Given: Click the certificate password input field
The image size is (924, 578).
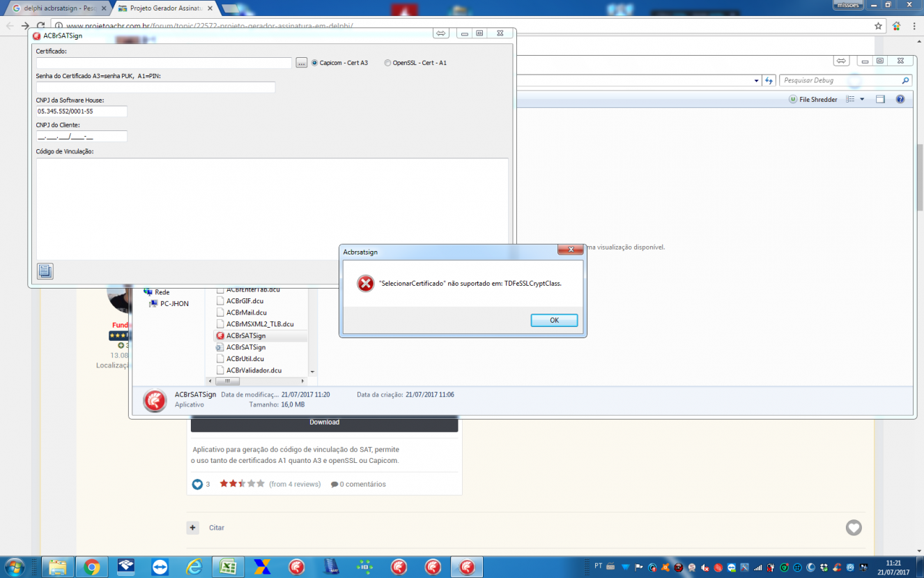Looking at the screenshot, I should (x=155, y=87).
